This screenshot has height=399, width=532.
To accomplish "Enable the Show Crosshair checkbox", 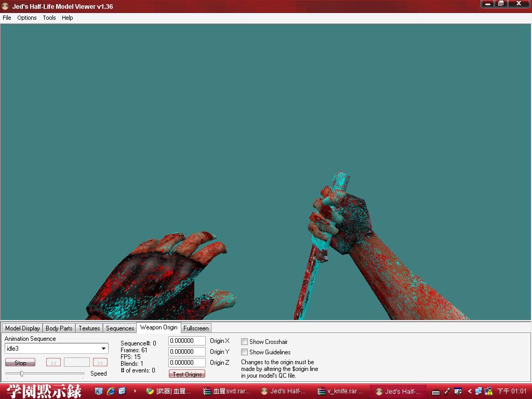I will click(x=244, y=342).
